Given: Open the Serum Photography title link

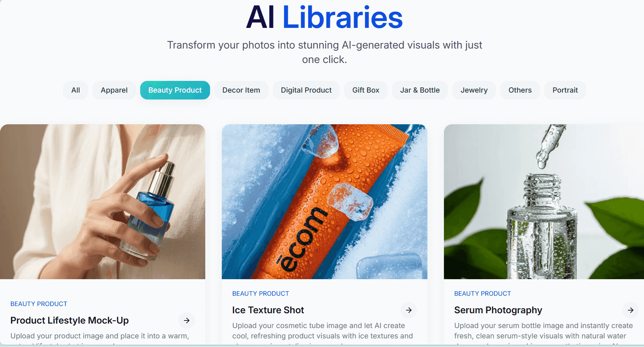Looking at the screenshot, I should pyautogui.click(x=498, y=310).
